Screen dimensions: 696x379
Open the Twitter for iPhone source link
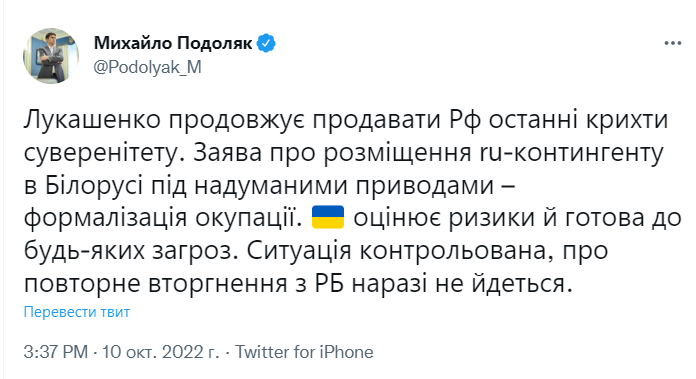point(304,352)
